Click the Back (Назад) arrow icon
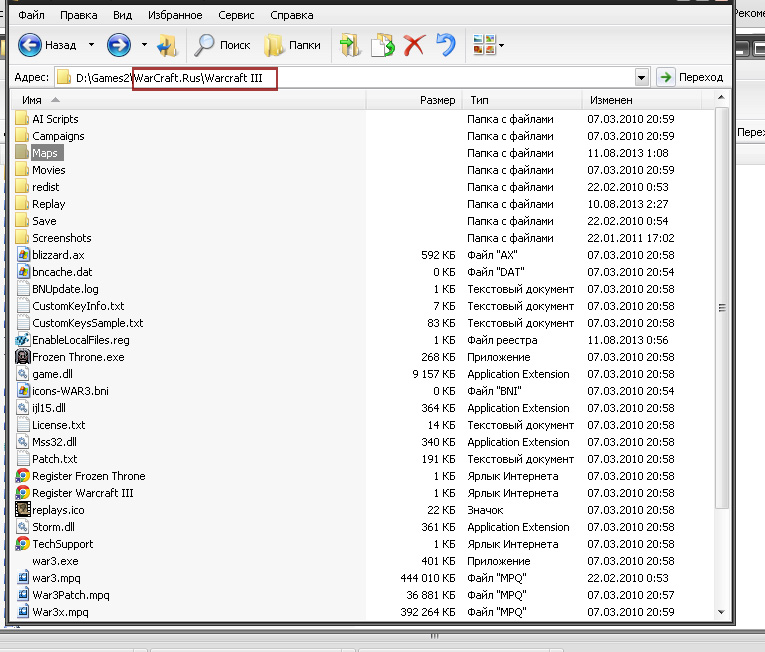Viewport: 765px width, 652px height. click(30, 45)
